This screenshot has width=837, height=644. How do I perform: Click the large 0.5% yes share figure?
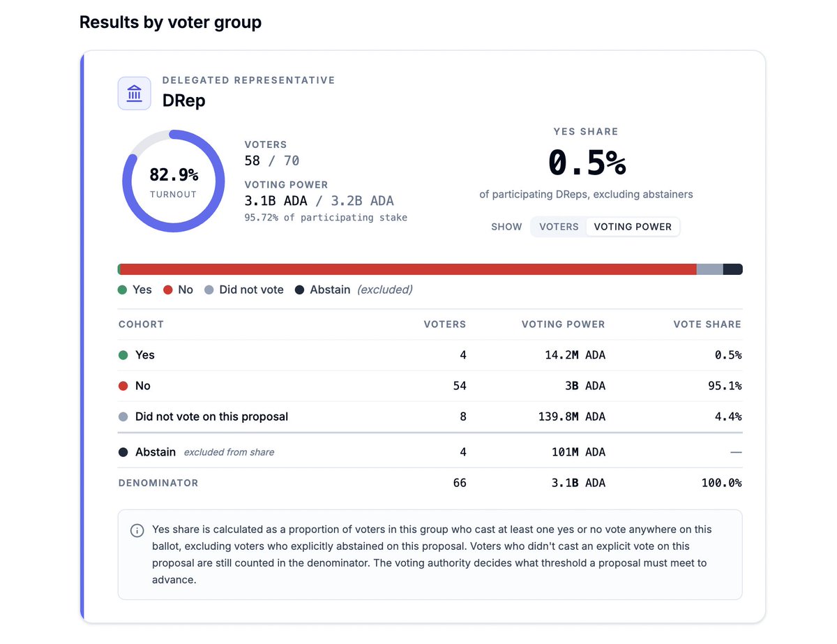point(587,163)
